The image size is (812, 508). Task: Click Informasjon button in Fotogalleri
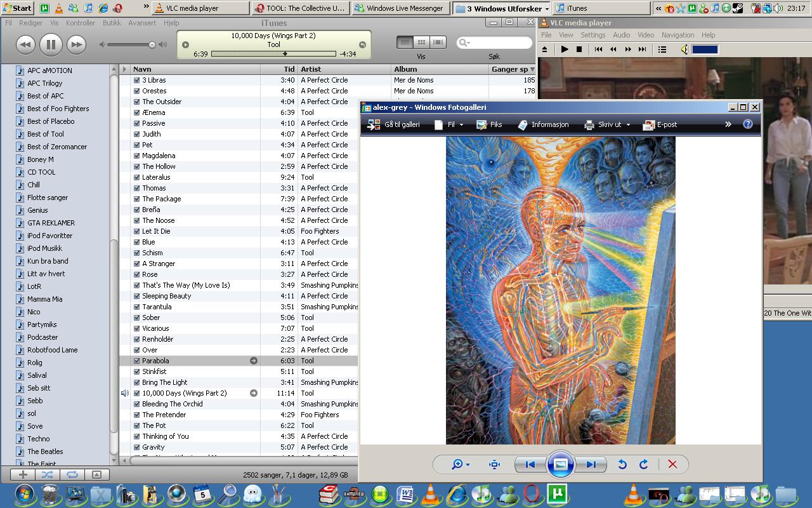pos(543,124)
